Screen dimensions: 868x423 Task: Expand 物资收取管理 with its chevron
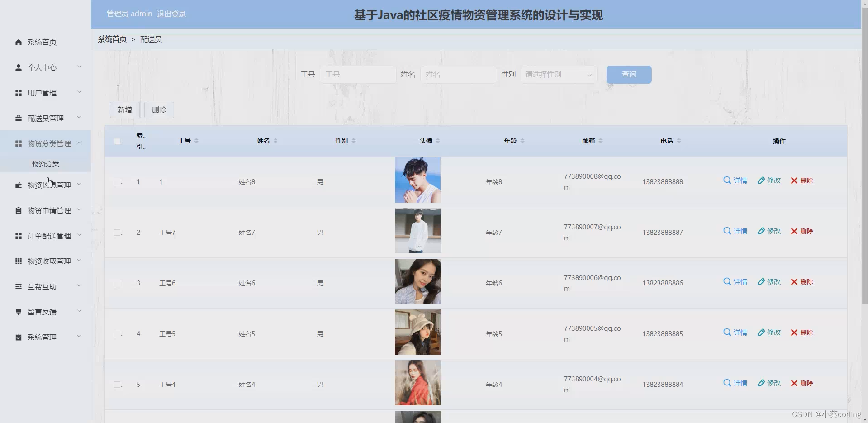click(x=79, y=261)
